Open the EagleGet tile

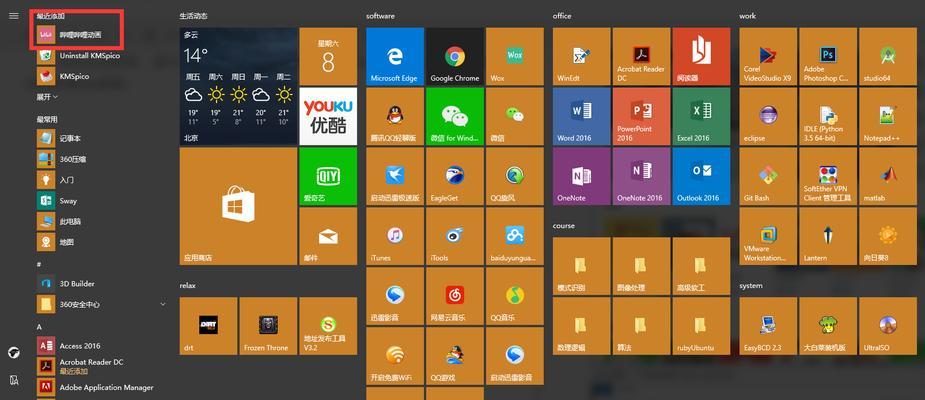(455, 176)
